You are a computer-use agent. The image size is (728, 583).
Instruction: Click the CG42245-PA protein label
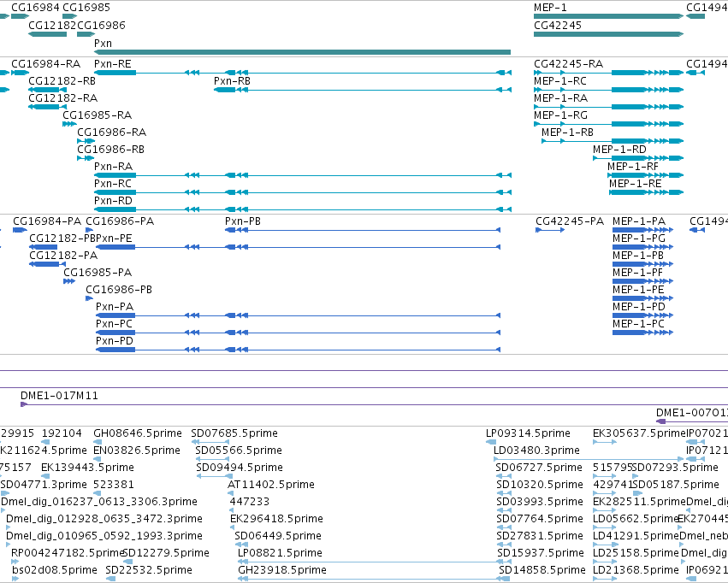(x=570, y=221)
